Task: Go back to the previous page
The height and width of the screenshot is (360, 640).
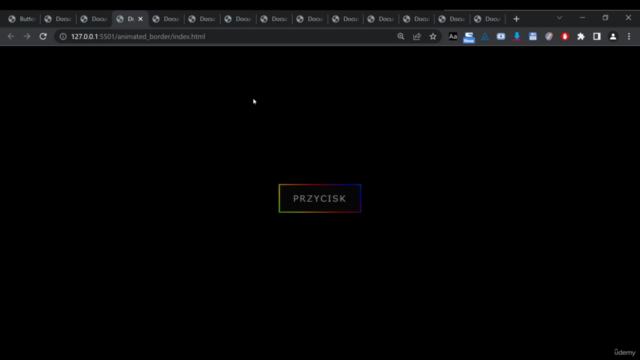Action: click(11, 36)
